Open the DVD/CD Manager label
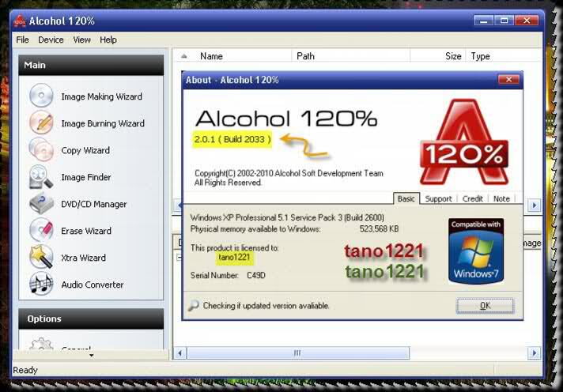This screenshot has width=563, height=392. (x=94, y=204)
